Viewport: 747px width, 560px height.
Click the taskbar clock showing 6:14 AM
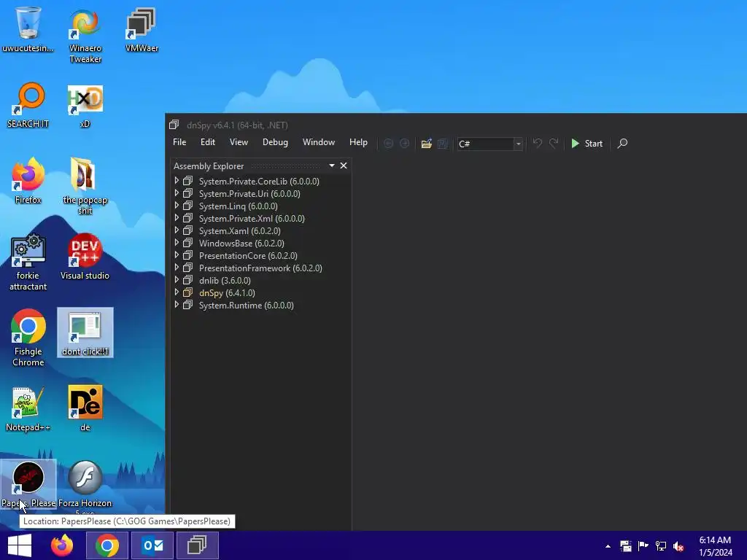[715, 546]
